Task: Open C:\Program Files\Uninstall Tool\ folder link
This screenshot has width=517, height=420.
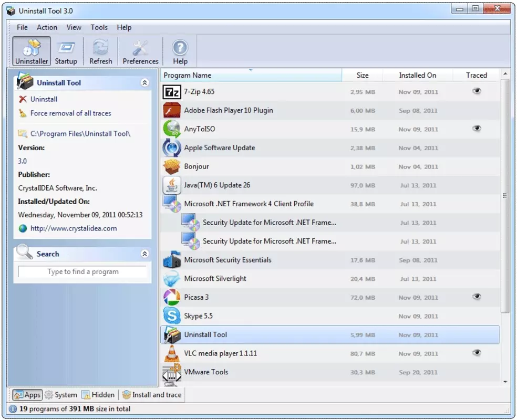Action: (80, 133)
